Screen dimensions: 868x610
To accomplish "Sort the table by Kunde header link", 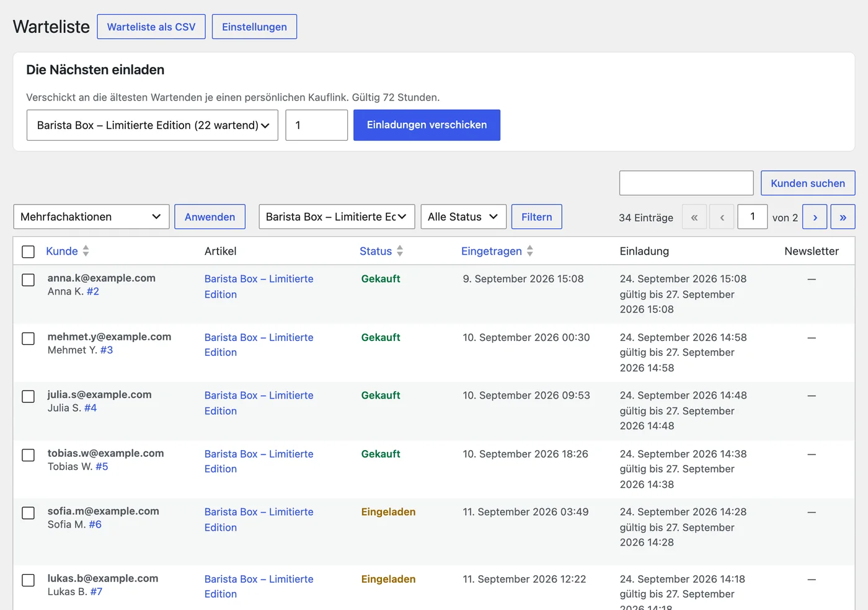I will 62,251.
